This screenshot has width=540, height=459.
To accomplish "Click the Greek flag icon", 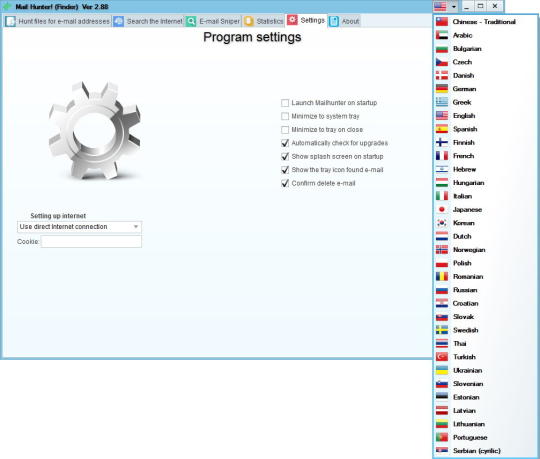I will pyautogui.click(x=442, y=102).
